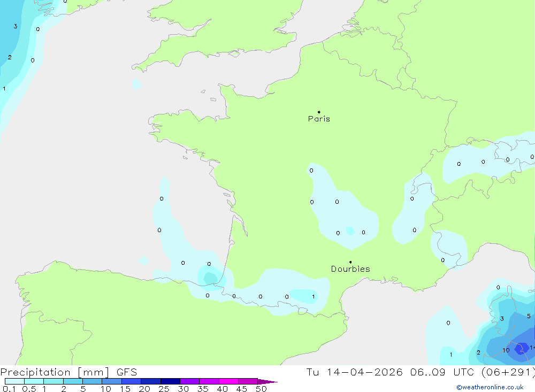This screenshot has width=535, height=392.
Task: Click the 20–25 mm legend swatch
Action: pos(151,381)
